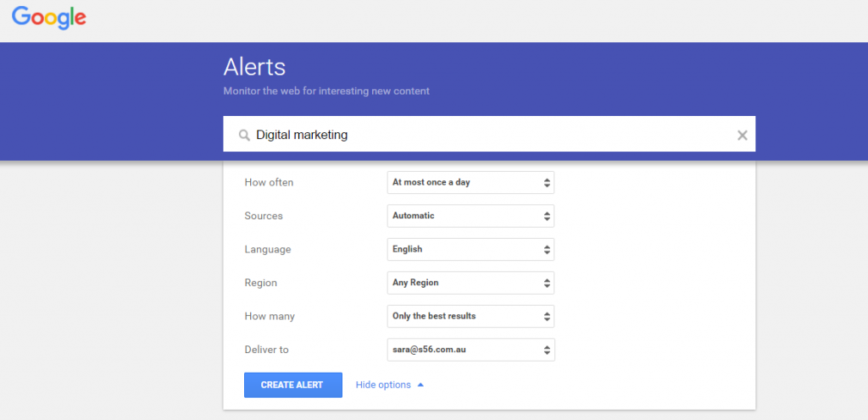Click the Deliver to label
The width and height of the screenshot is (868, 420).
[267, 350]
